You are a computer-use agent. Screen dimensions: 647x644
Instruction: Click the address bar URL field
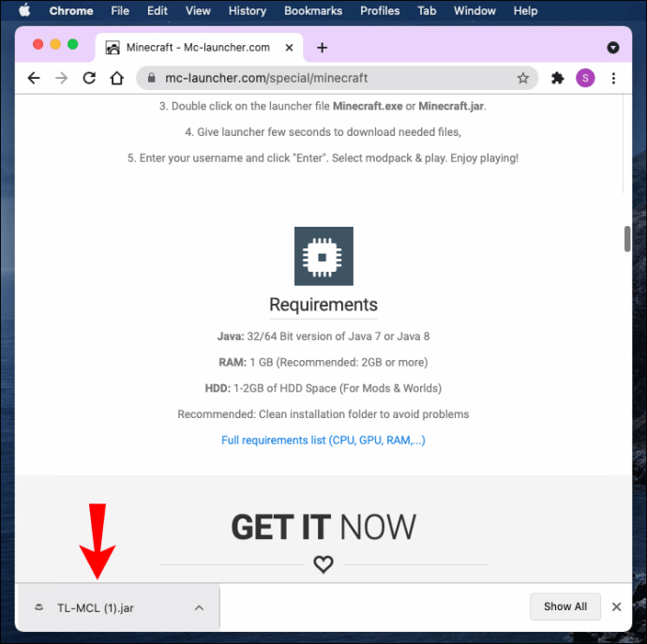click(338, 78)
